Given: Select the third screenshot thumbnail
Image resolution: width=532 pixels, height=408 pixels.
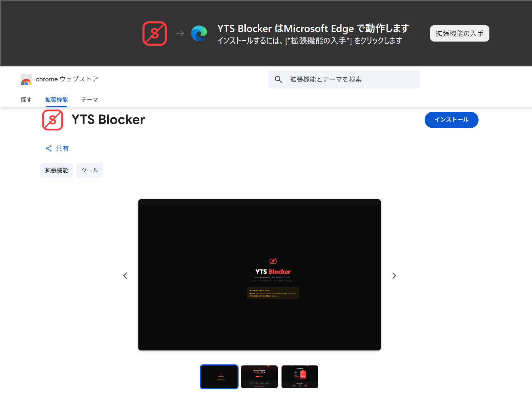Looking at the screenshot, I should (300, 377).
